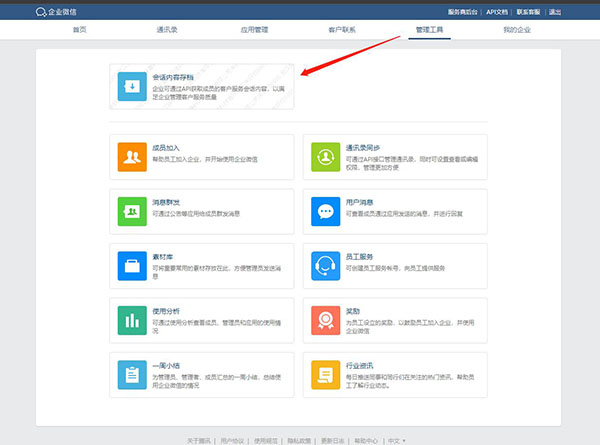Viewport: 600px width, 445px height.
Task: Click the 使用分析 card title
Action: click(166, 311)
